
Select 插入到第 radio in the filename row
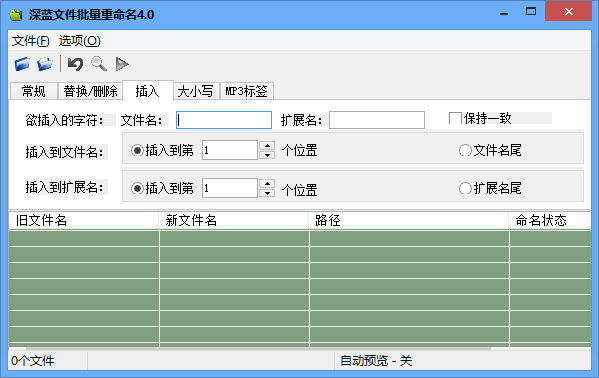[137, 150]
